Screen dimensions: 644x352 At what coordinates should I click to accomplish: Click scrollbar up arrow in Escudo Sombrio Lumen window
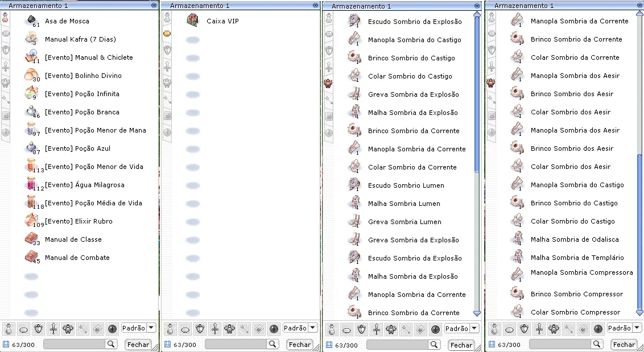477,14
